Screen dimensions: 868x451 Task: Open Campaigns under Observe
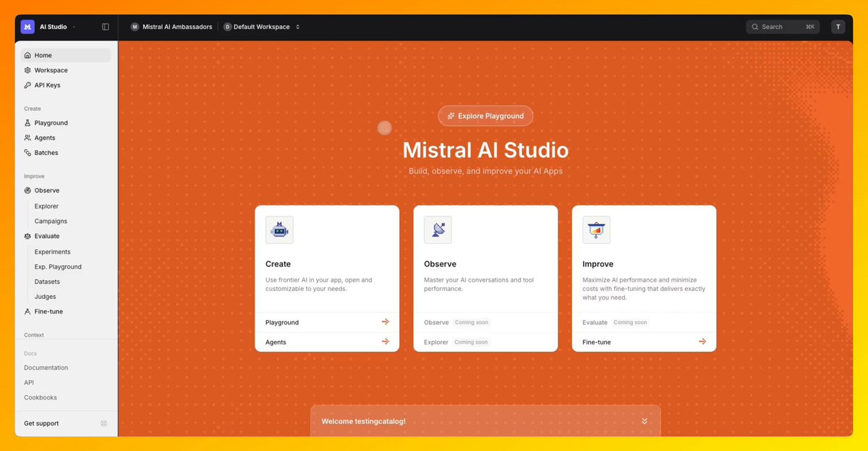[51, 221]
